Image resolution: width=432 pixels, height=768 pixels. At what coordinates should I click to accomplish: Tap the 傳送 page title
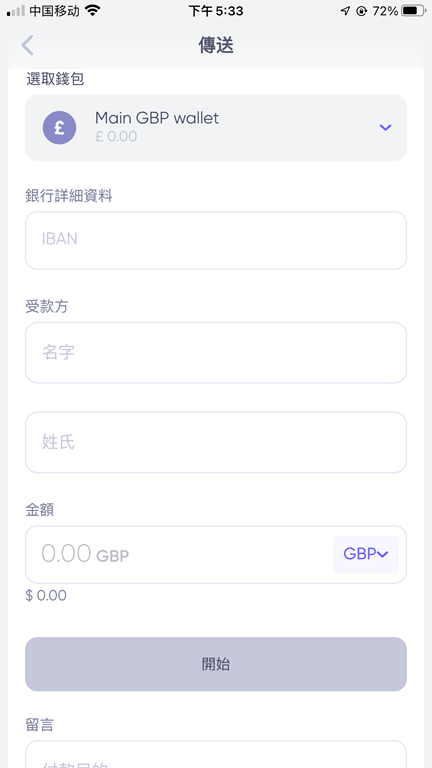(216, 45)
